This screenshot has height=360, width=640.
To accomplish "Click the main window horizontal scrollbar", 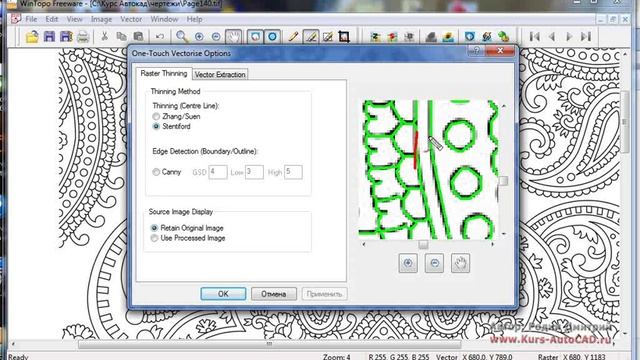I will (269, 344).
